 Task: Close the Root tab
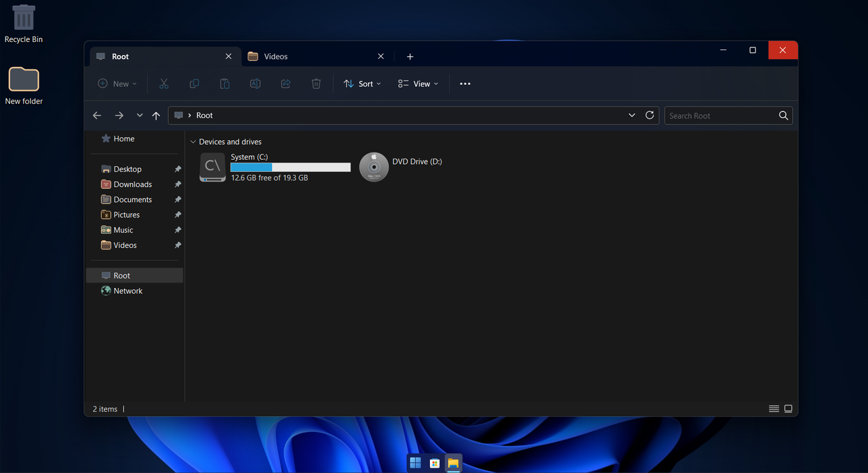coord(229,56)
